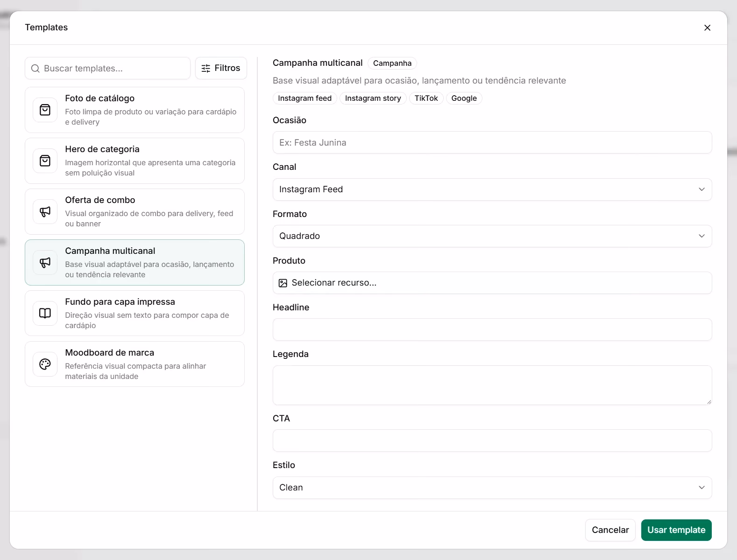Image resolution: width=737 pixels, height=560 pixels.
Task: Click the Cancelar button
Action: click(610, 530)
